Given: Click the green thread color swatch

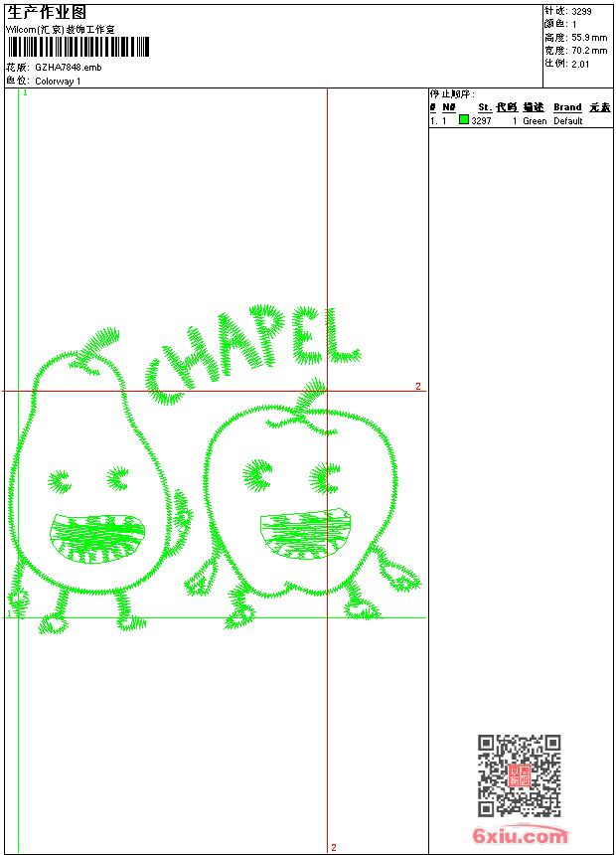Looking at the screenshot, I should pos(464,119).
